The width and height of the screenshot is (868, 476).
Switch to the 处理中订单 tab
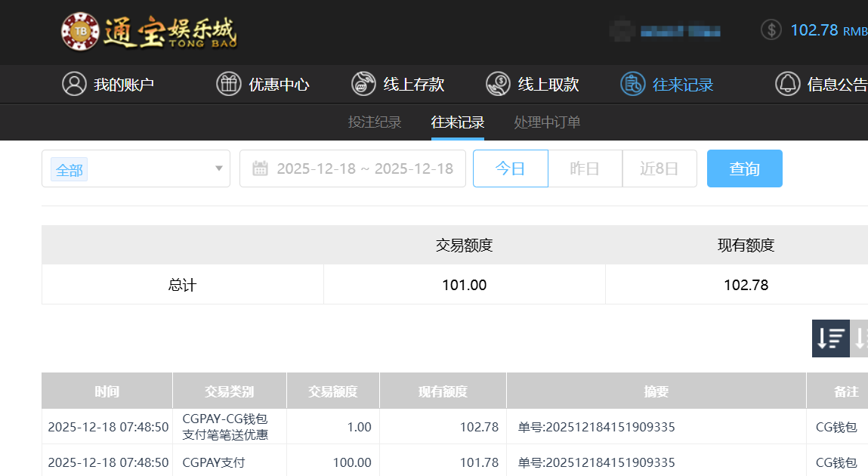point(547,122)
